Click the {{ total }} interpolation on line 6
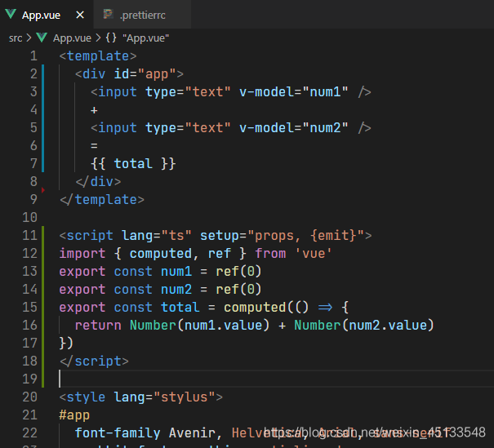Screen dimensions: 494x448 (x=133, y=164)
